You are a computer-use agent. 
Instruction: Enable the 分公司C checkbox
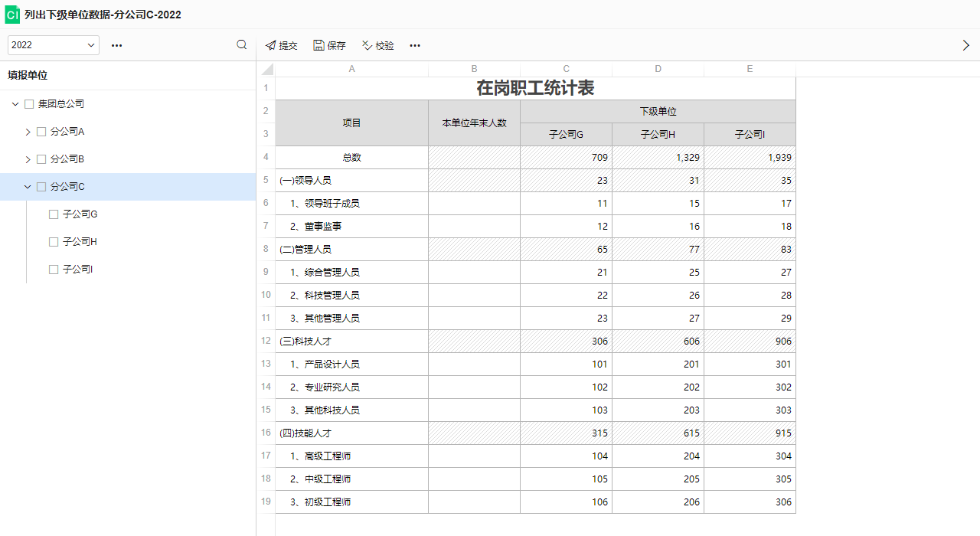[41, 186]
